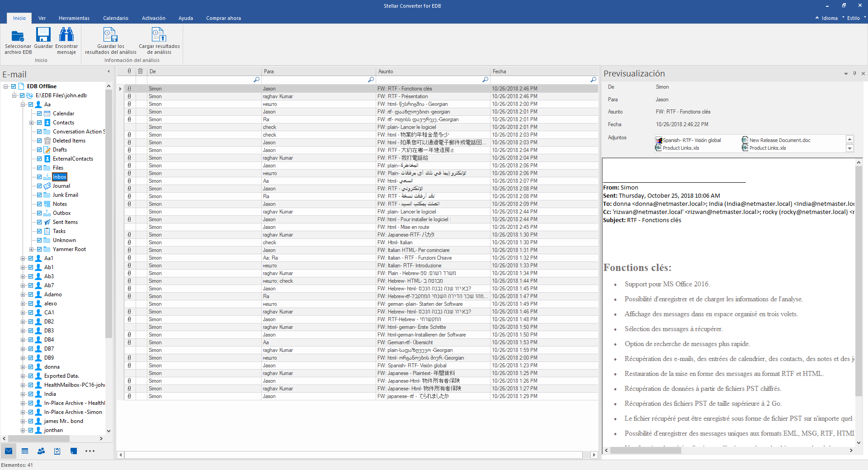Screen dimensions: 868x470
Task: Sort by the Fecha column header
Action: pyautogui.click(x=544, y=71)
